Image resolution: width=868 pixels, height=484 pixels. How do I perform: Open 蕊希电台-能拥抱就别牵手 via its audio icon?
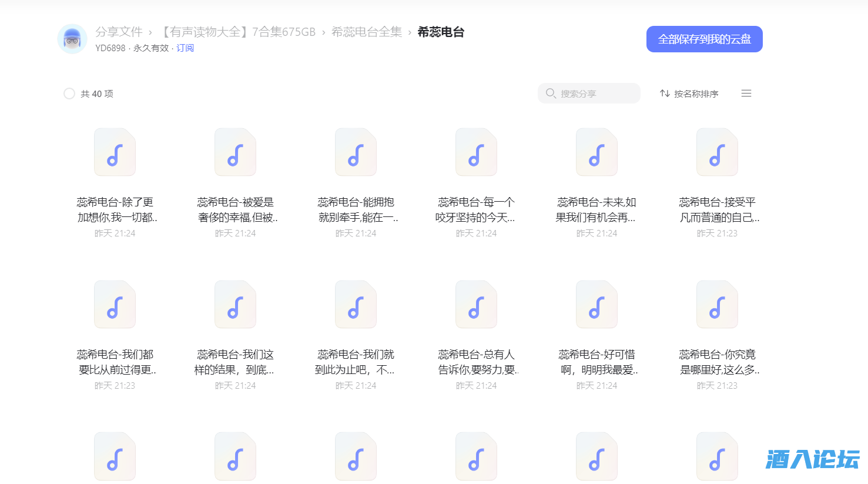356,152
